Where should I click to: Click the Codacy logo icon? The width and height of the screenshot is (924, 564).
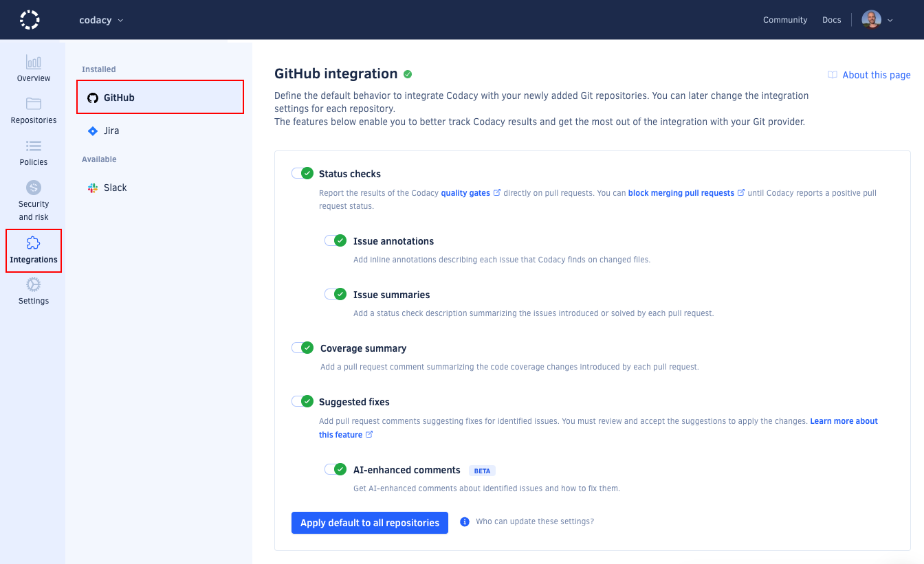click(x=30, y=20)
